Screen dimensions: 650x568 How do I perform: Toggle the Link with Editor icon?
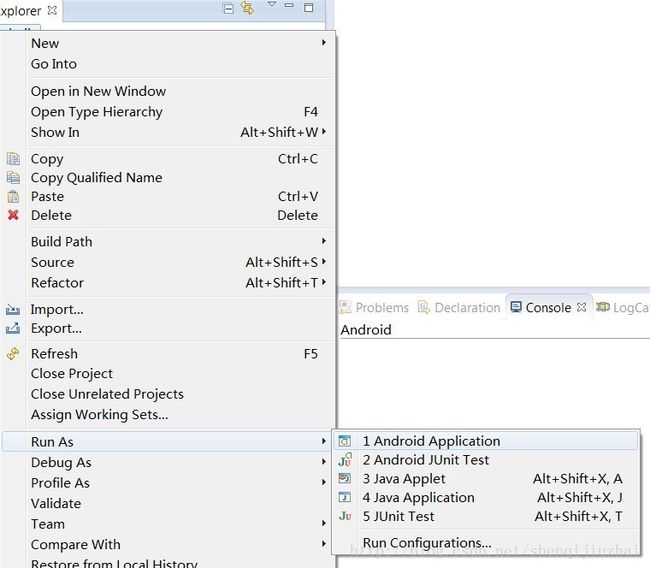[247, 8]
